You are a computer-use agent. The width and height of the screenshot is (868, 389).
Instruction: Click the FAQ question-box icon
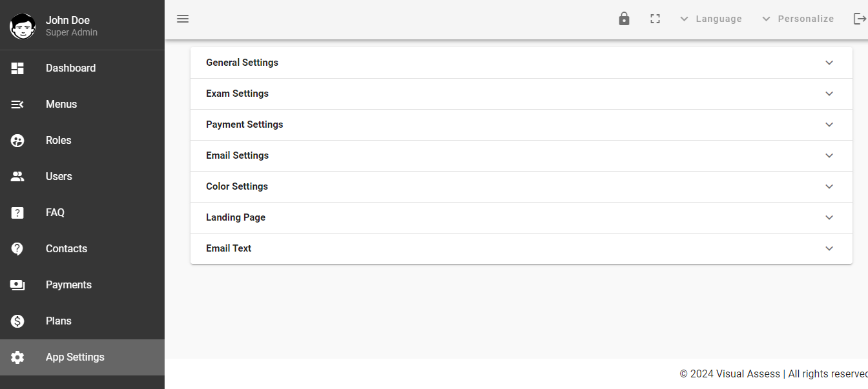17,212
